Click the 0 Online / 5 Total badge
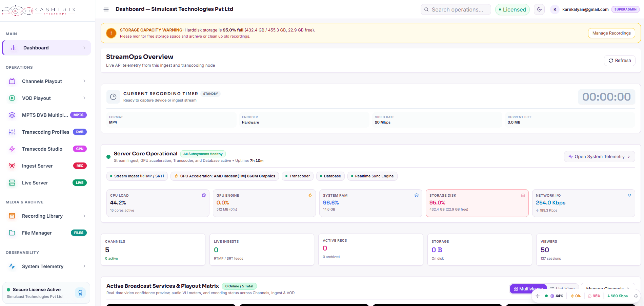644x306 pixels. tap(239, 286)
